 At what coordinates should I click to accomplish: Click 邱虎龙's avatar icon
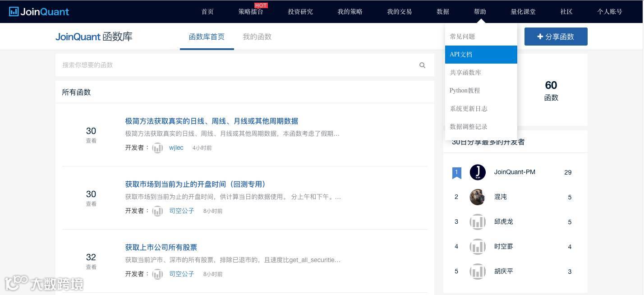(478, 222)
